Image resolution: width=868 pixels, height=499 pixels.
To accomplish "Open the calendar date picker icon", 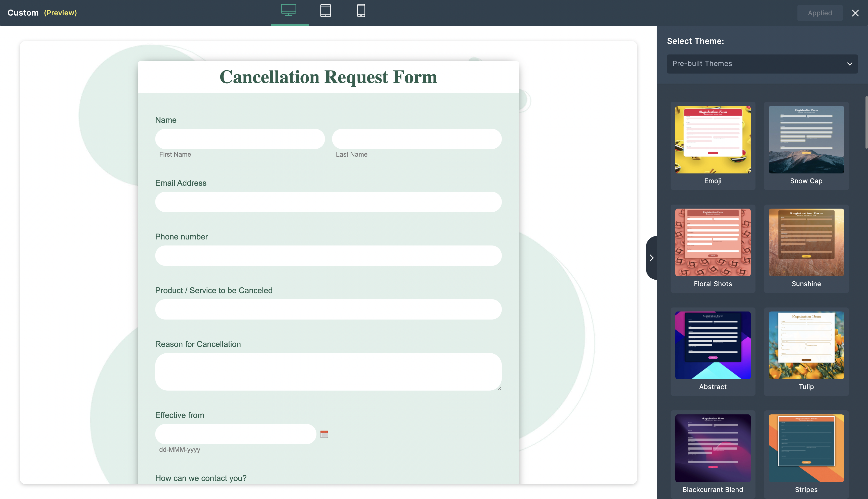I will (x=324, y=434).
